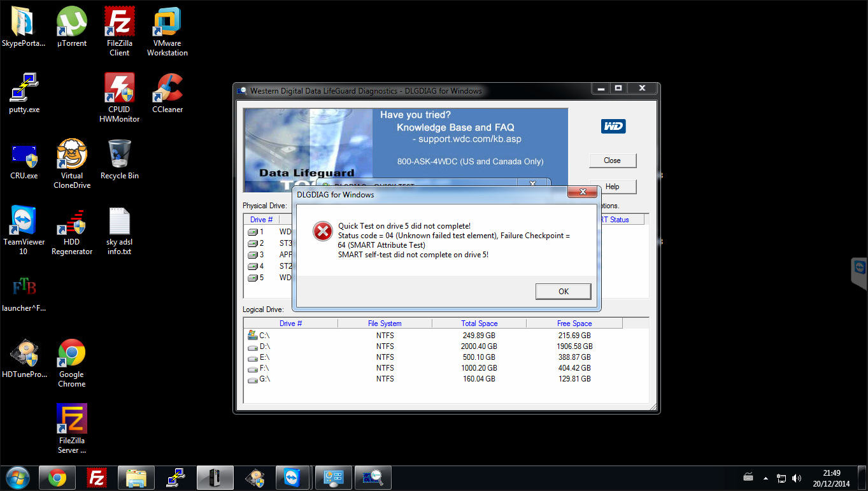This screenshot has width=868, height=491.
Task: Select logical drive G:\ row
Action: (433, 379)
